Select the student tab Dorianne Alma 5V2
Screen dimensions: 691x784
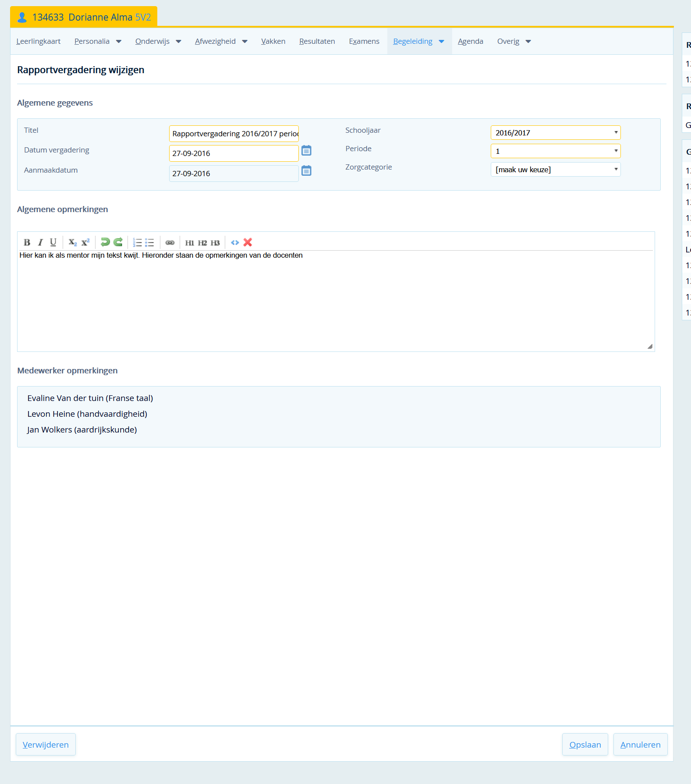click(84, 17)
